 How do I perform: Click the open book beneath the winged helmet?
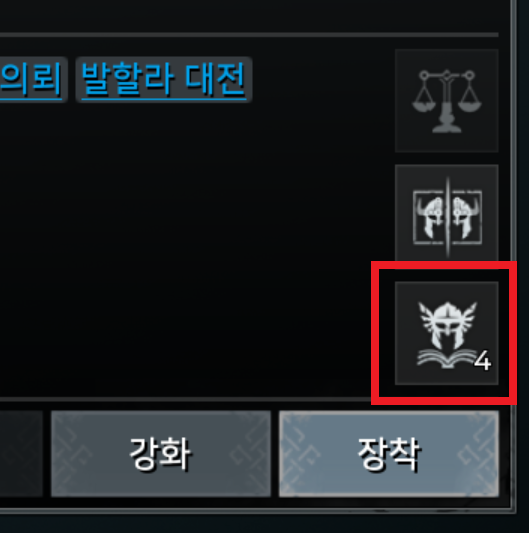(447, 359)
